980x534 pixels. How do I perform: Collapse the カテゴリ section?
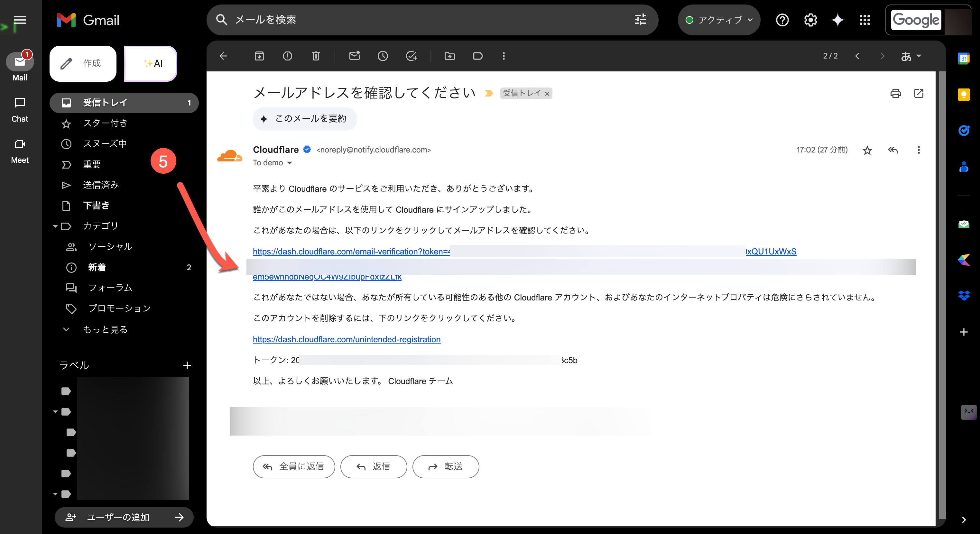tap(55, 226)
